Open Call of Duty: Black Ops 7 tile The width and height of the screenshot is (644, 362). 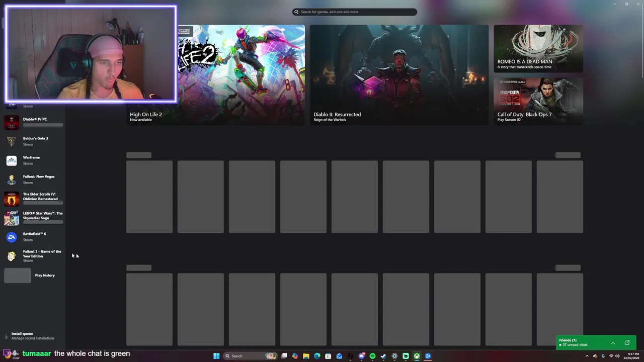(x=538, y=101)
